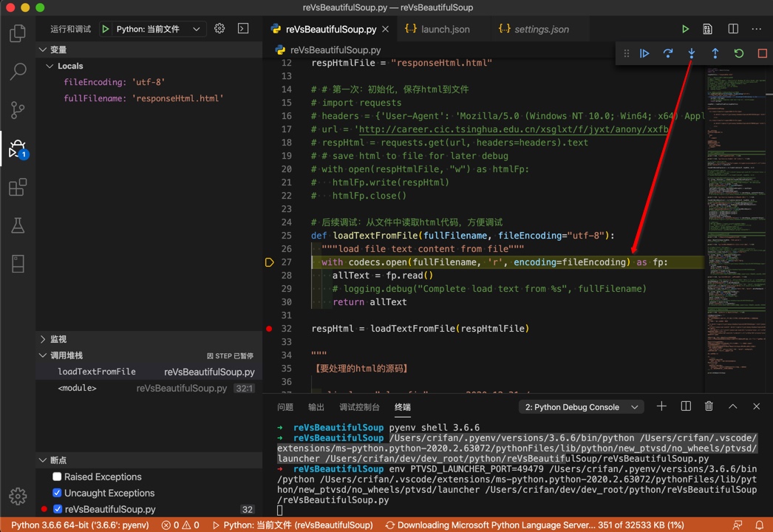Split the terminal panel
Screen dimensions: 773x532
click(x=686, y=406)
